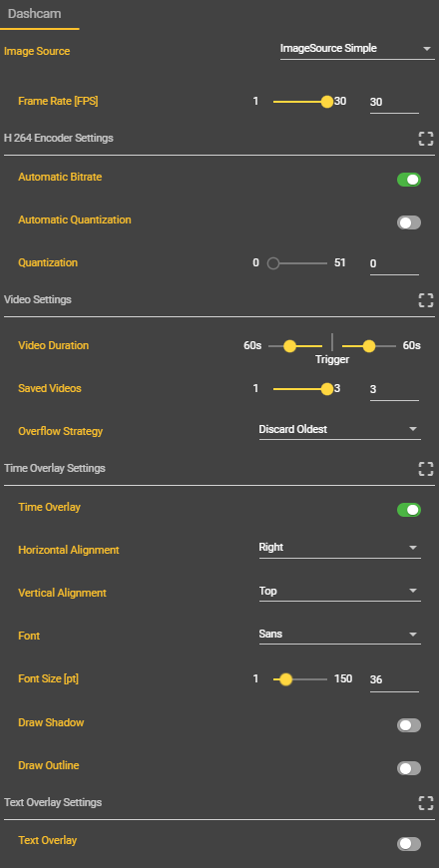Image resolution: width=439 pixels, height=868 pixels.
Task: Turn on the Text Overlay switch
Action: click(409, 844)
